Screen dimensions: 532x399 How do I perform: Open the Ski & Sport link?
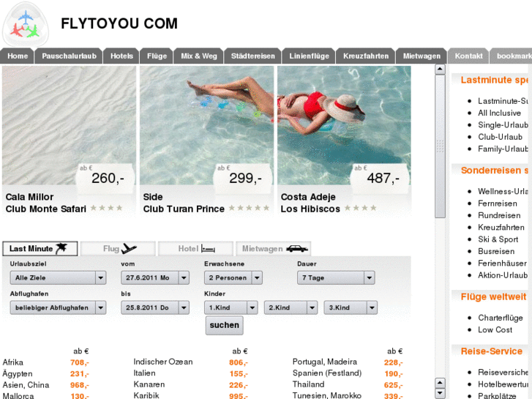(498, 239)
